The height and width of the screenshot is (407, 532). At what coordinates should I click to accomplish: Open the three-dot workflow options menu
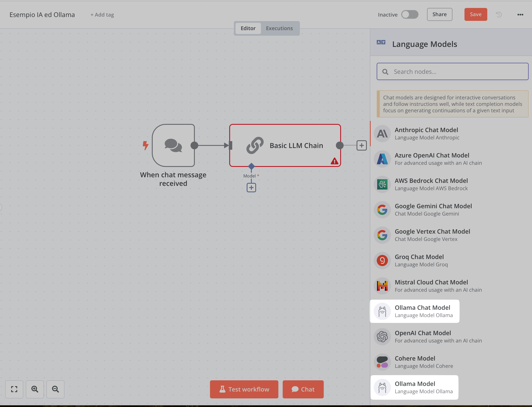(520, 15)
